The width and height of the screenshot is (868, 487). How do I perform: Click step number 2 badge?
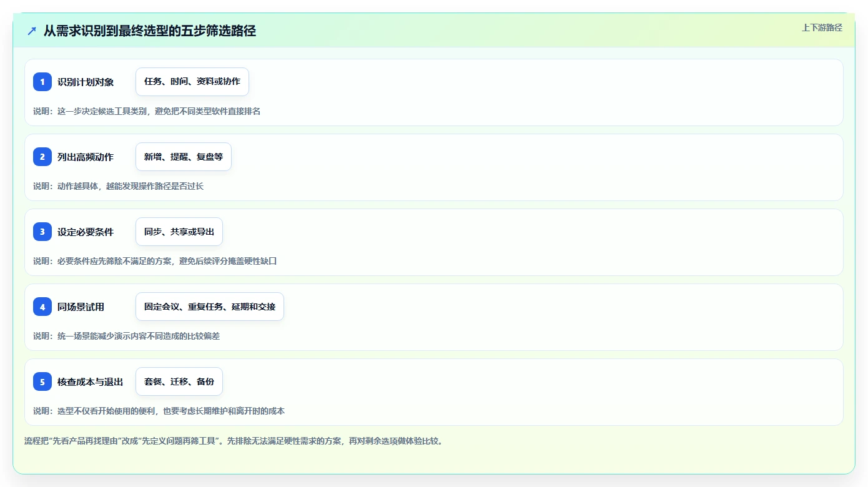[x=42, y=157]
